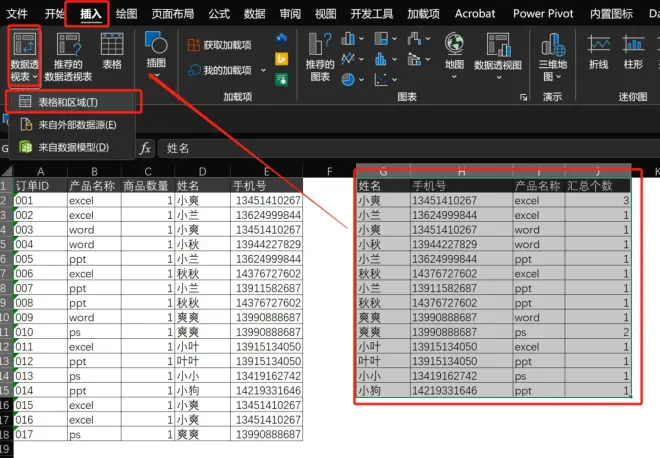The image size is (660, 458).
Task: Click phone 14219331646 in column H
Action: [461, 391]
